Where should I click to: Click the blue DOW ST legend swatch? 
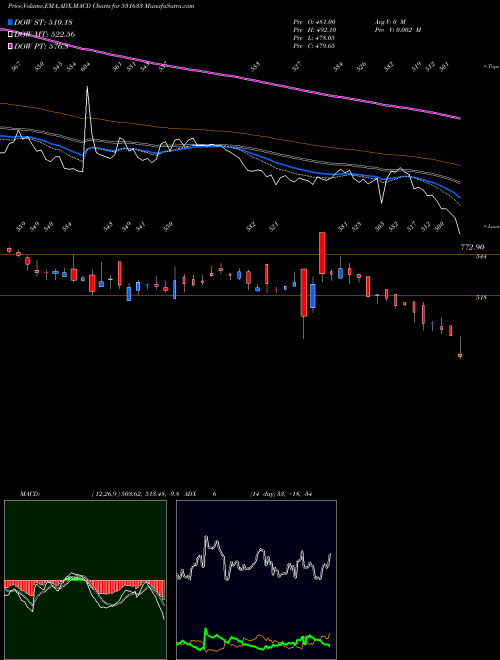pos(11,22)
